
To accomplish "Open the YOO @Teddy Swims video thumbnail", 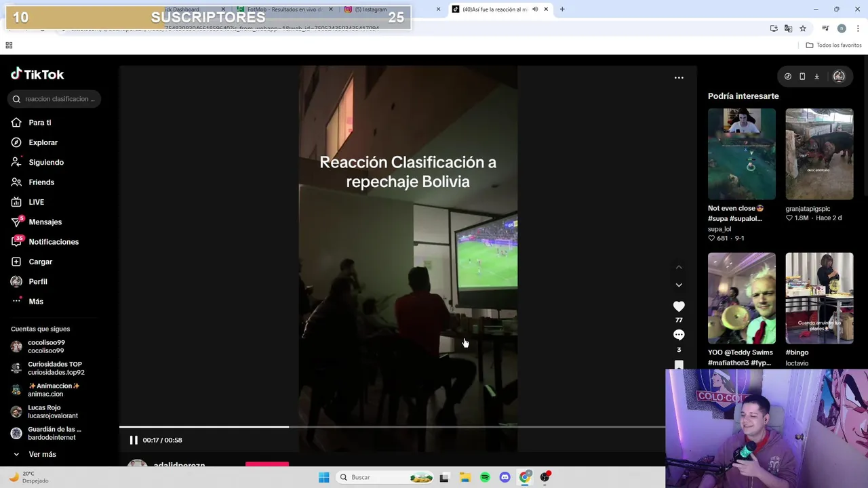I will pyautogui.click(x=742, y=298).
